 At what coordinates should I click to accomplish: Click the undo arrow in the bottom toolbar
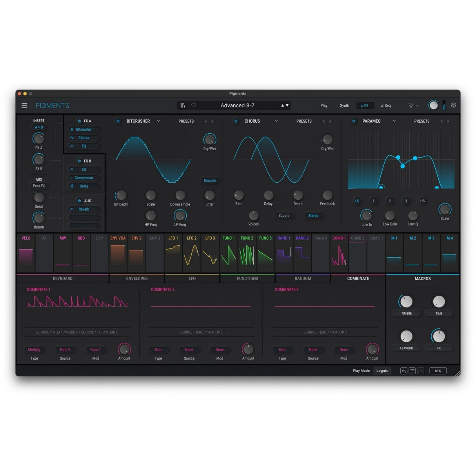tap(403, 371)
